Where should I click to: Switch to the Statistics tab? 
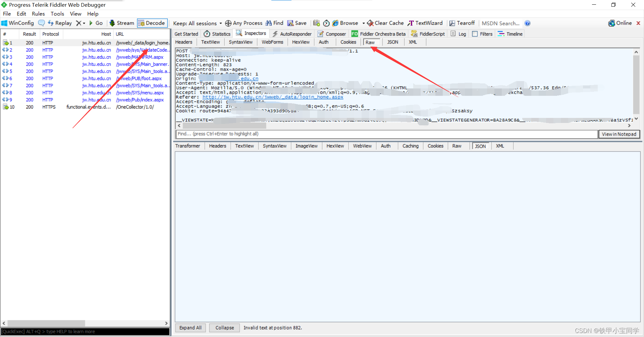[217, 34]
